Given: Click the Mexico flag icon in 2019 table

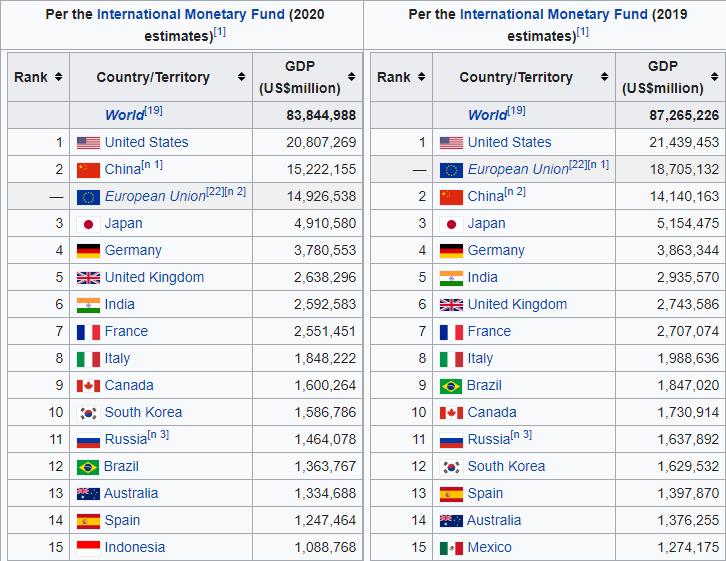Looking at the screenshot, I should pyautogui.click(x=451, y=548).
